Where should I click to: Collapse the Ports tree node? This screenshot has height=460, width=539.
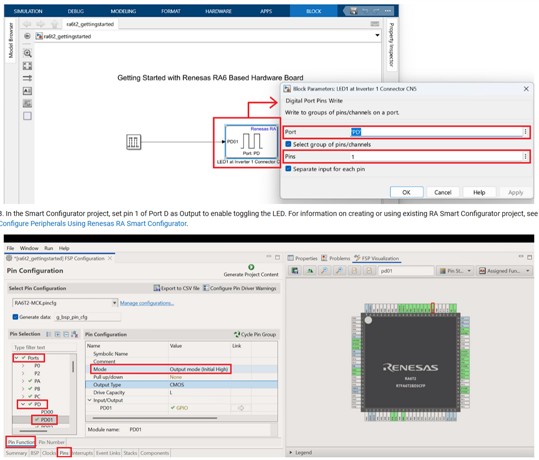pyautogui.click(x=16, y=358)
